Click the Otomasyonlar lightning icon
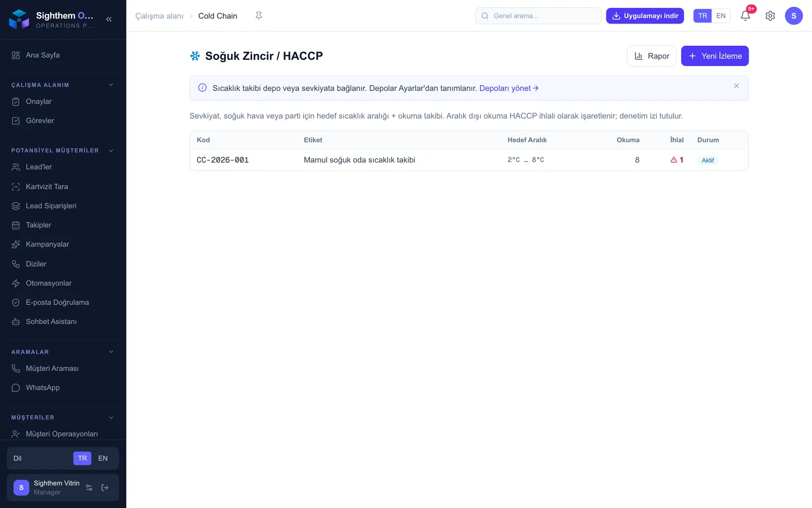This screenshot has height=508, width=812. tap(16, 283)
